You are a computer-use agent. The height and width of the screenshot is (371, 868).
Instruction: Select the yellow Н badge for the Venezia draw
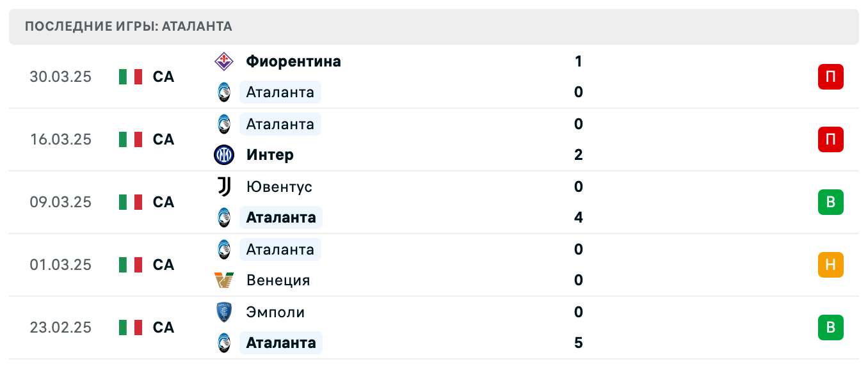[x=831, y=265]
